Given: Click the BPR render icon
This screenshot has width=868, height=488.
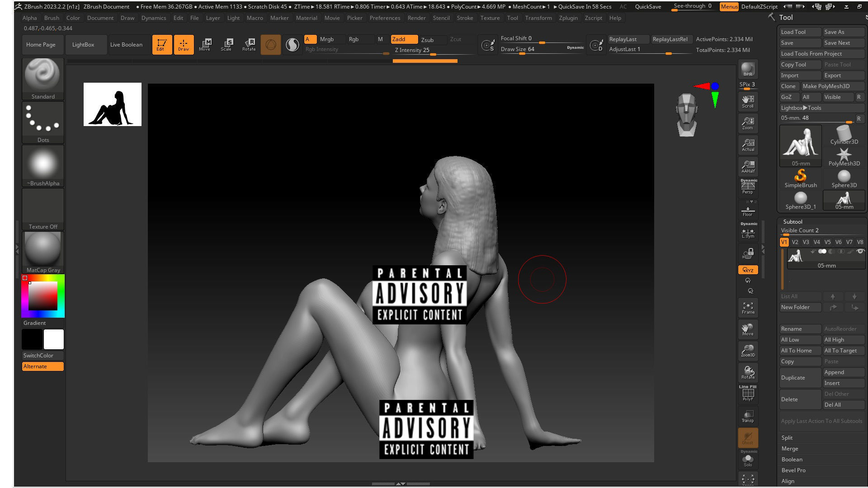Looking at the screenshot, I should pos(748,69).
